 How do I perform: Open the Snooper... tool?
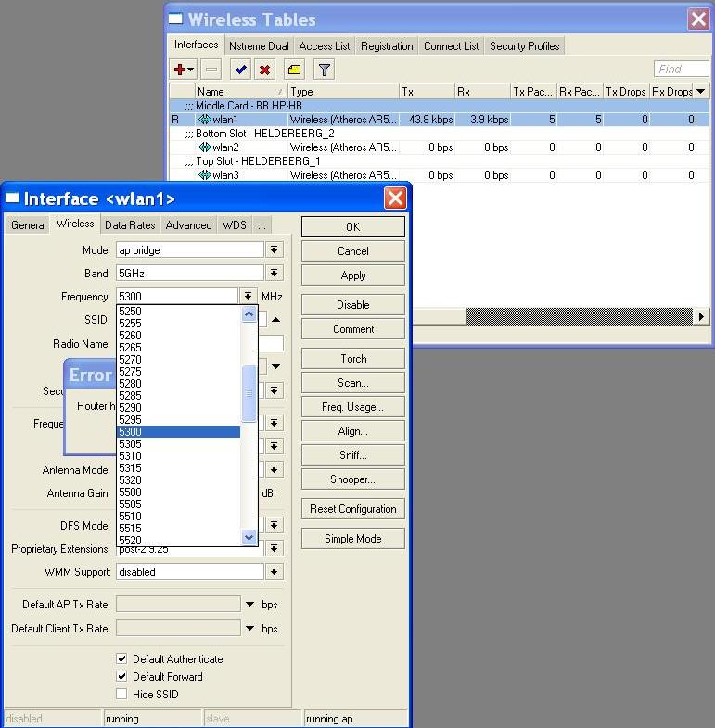352,479
